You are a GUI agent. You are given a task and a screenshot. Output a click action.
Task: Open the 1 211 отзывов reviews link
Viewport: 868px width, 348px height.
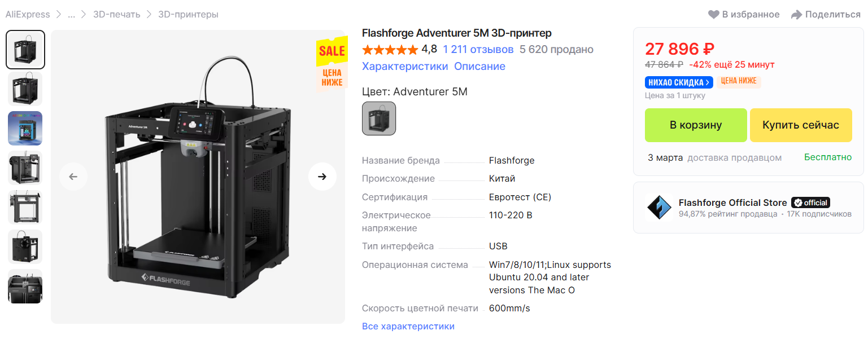tap(478, 50)
